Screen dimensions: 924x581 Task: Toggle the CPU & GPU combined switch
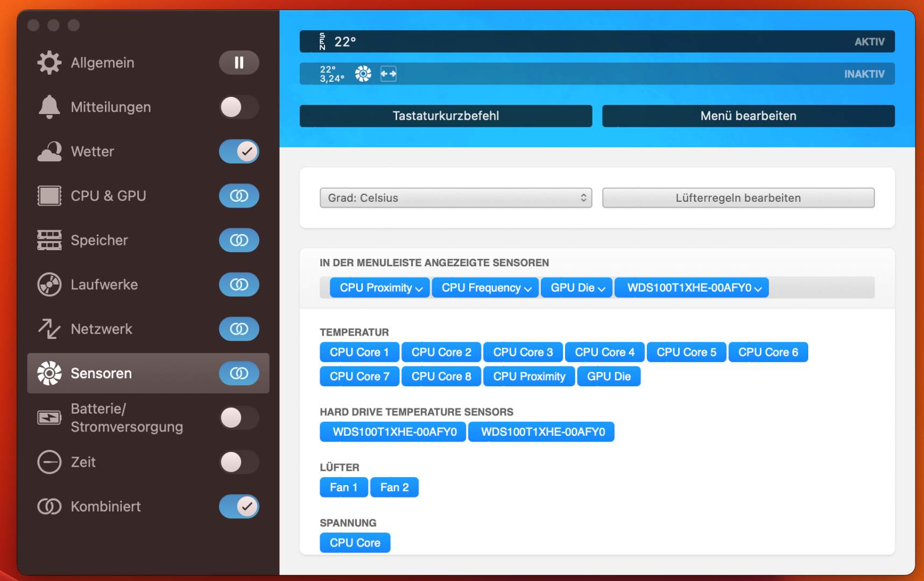[x=239, y=196]
